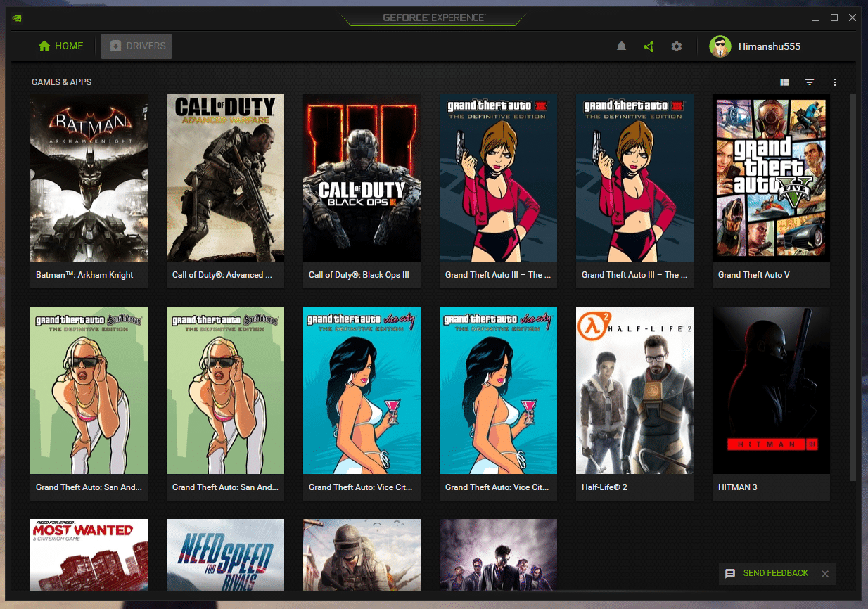Go to the HOME tab
This screenshot has height=609, width=868.
tap(61, 46)
